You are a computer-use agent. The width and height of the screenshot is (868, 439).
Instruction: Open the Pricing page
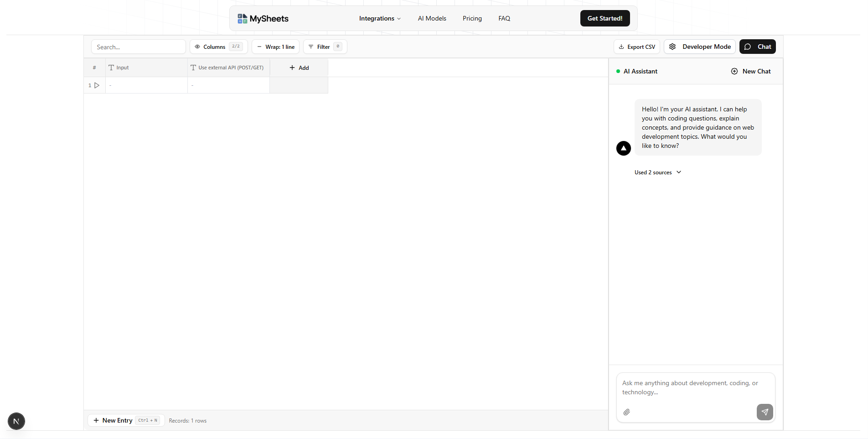pyautogui.click(x=472, y=19)
